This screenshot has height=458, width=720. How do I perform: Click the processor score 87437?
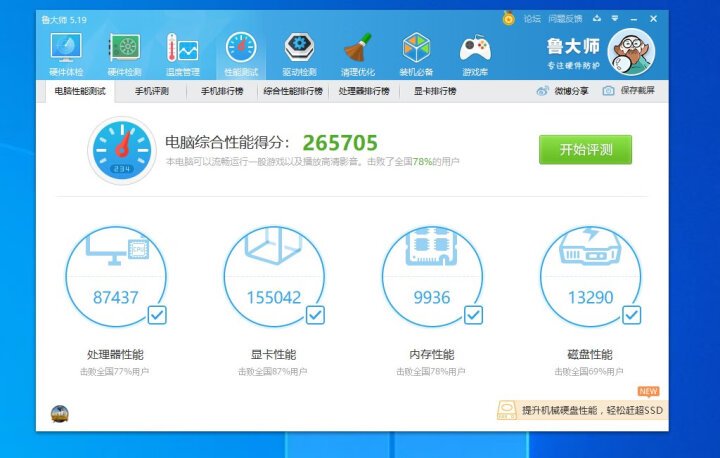115,298
